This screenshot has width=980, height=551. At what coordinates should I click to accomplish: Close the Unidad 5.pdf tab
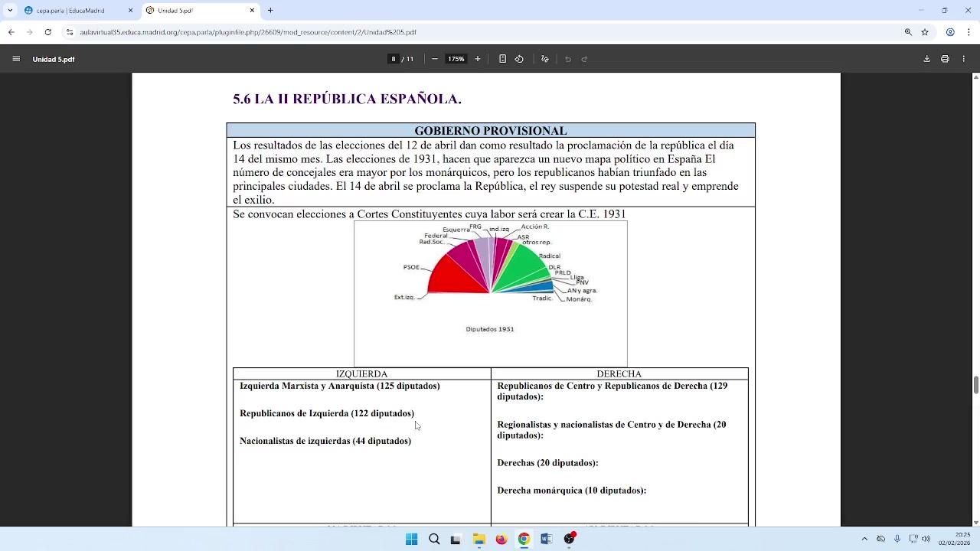[x=252, y=11]
